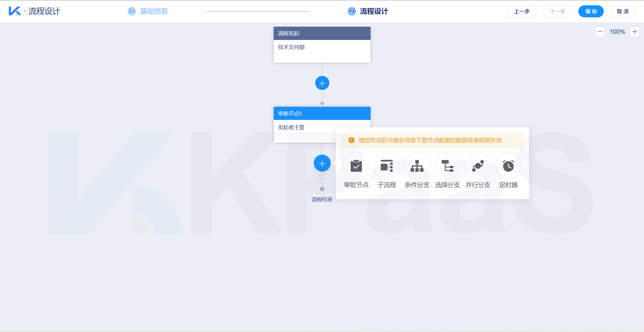The width and height of the screenshot is (644, 332).
Task: Select the 流程发起 node header
Action: click(x=322, y=33)
